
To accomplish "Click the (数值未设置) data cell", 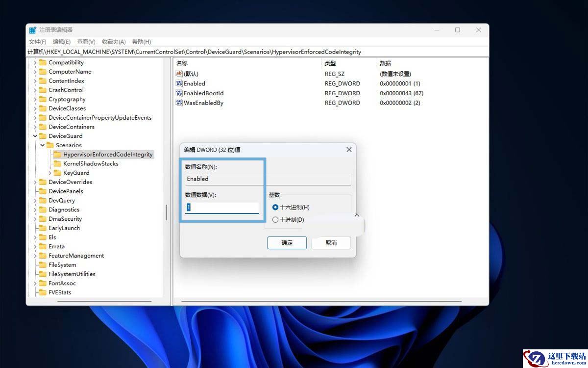I will tap(395, 74).
